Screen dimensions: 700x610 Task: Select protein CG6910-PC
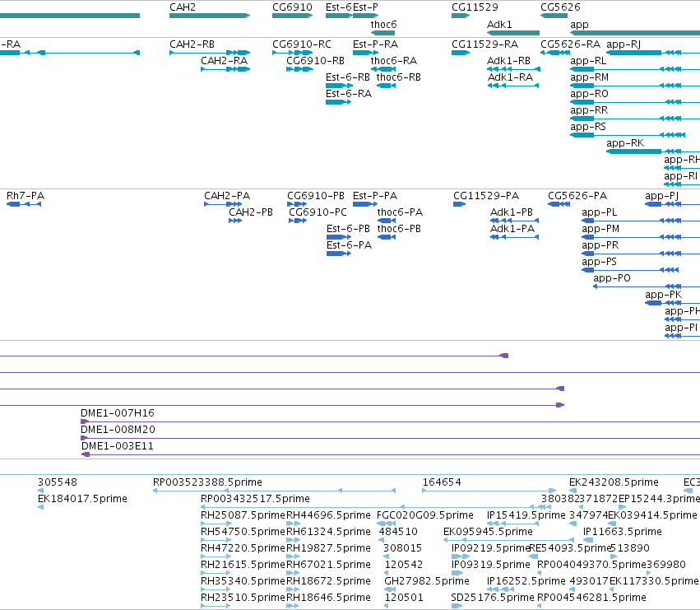[298, 221]
